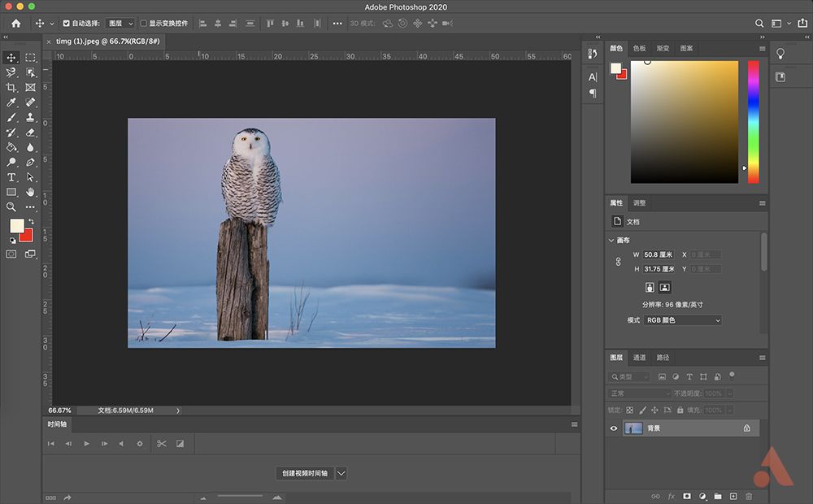Expand the timeline type dropdown arrow
The image size is (813, 504).
[x=341, y=473]
